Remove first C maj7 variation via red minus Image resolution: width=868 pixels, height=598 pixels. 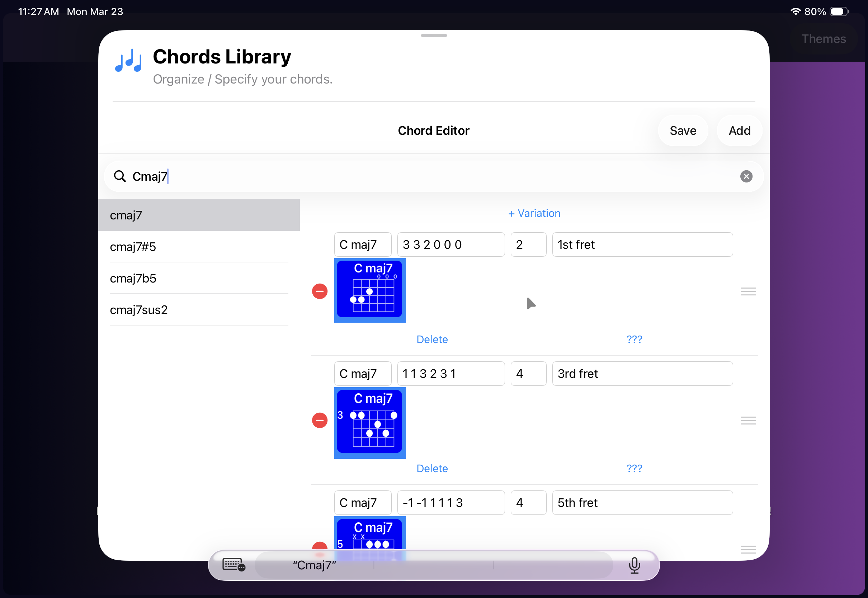click(319, 291)
